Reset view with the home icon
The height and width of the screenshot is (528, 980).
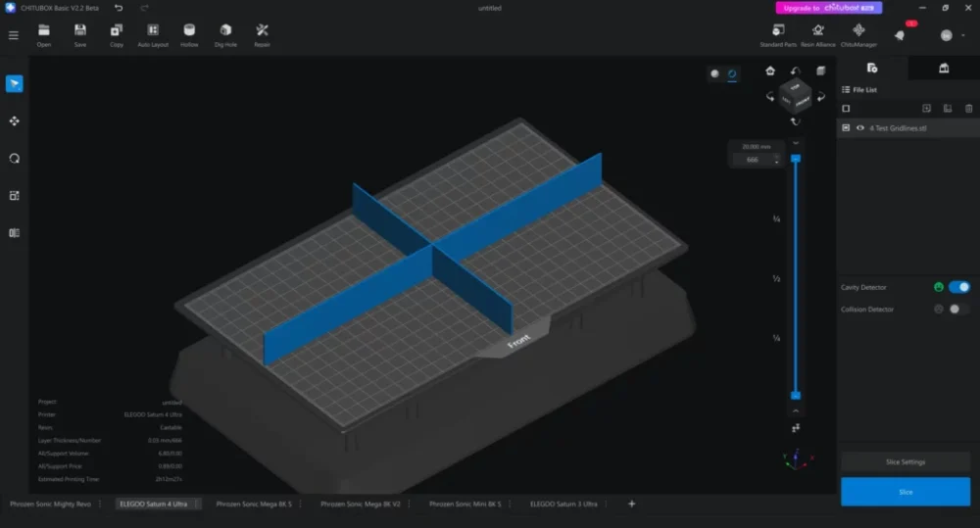pyautogui.click(x=770, y=71)
